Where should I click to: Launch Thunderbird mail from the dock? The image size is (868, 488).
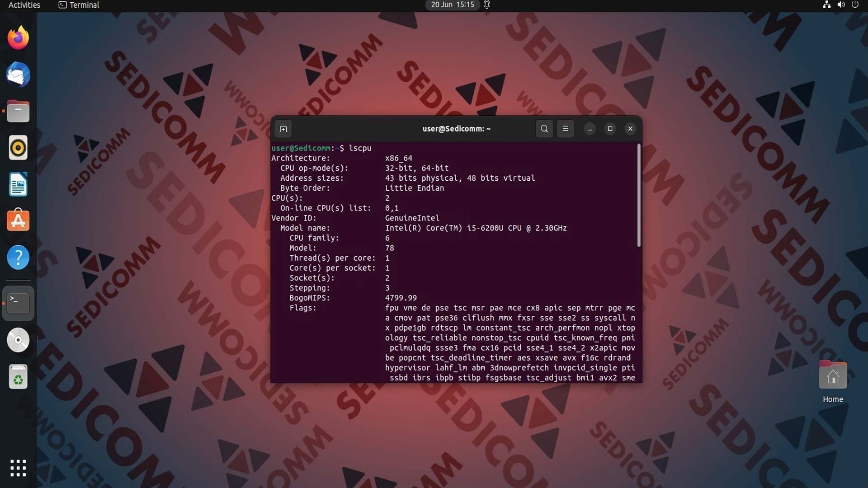[18, 75]
